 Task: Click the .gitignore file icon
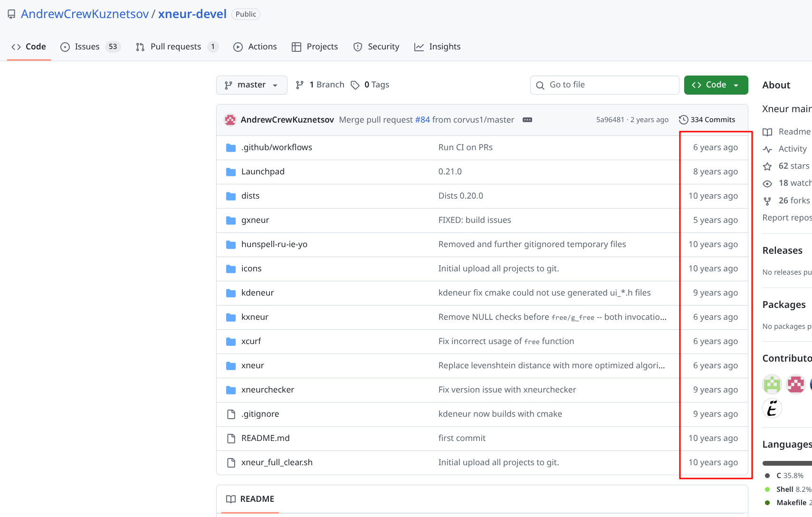[231, 414]
